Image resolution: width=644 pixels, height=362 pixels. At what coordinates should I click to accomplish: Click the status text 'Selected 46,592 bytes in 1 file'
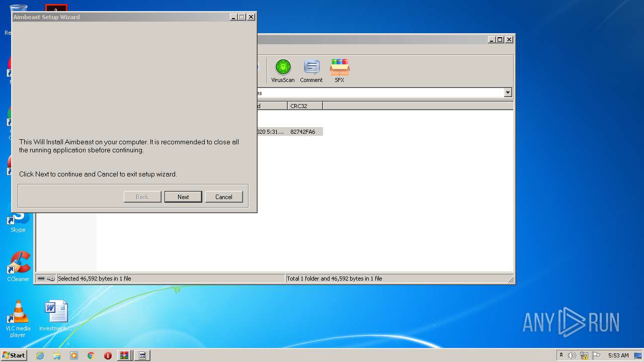[95, 279]
